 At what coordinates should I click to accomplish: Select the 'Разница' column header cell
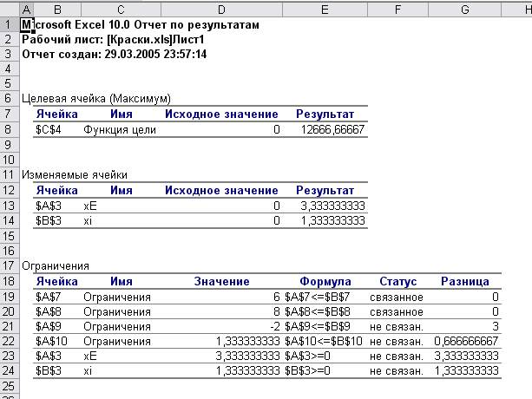pyautogui.click(x=466, y=281)
